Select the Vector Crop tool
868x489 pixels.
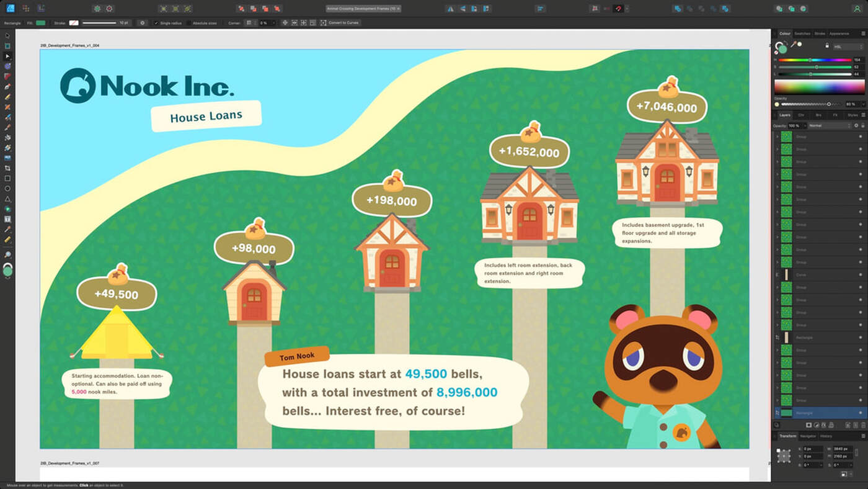pos(7,168)
